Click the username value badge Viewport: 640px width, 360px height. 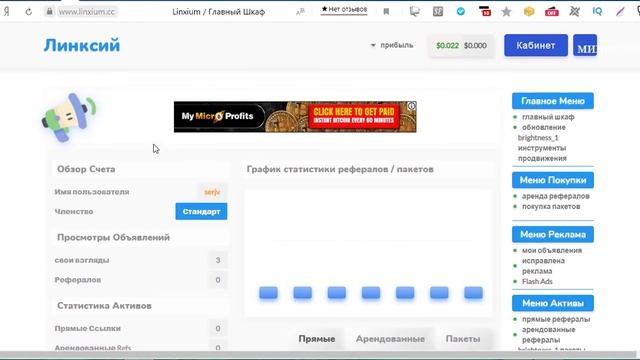[212, 192]
